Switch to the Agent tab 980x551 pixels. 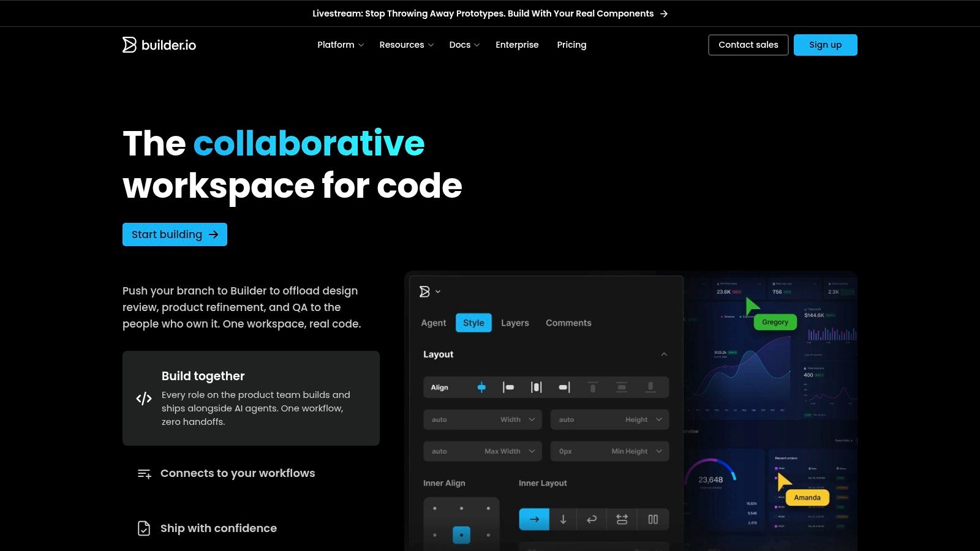[x=434, y=323]
